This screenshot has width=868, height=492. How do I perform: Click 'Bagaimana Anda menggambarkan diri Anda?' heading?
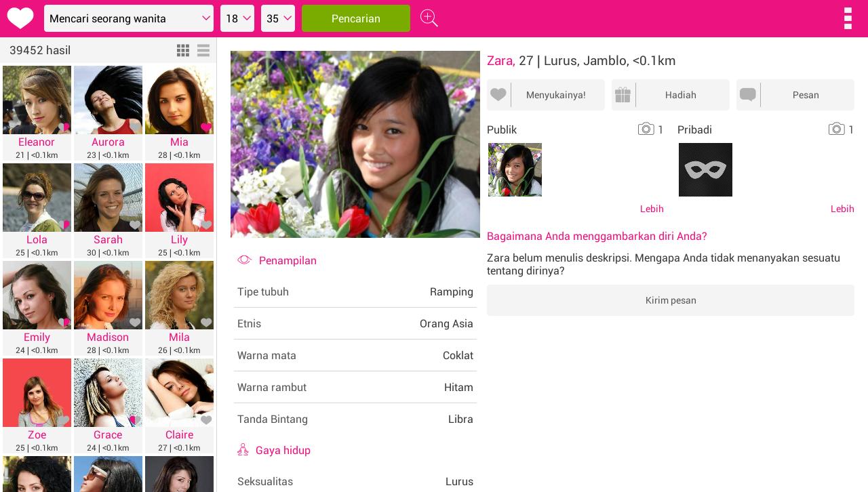click(x=597, y=236)
